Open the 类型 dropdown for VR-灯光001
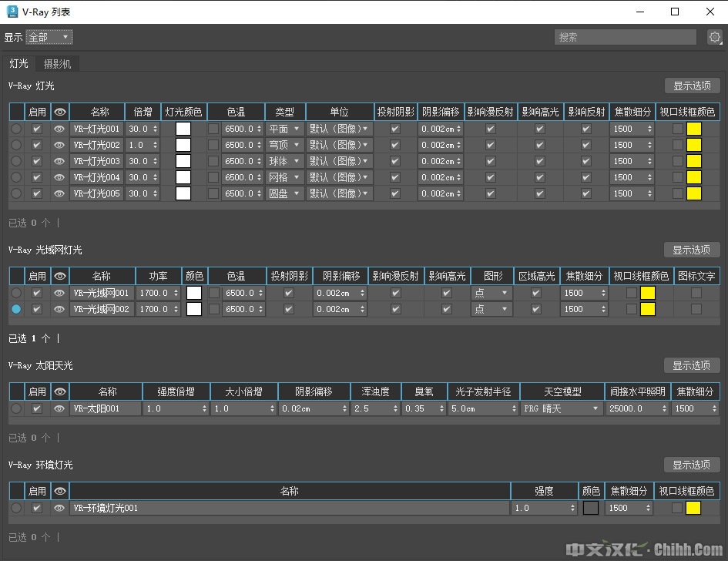728x561 pixels. pyautogui.click(x=285, y=129)
